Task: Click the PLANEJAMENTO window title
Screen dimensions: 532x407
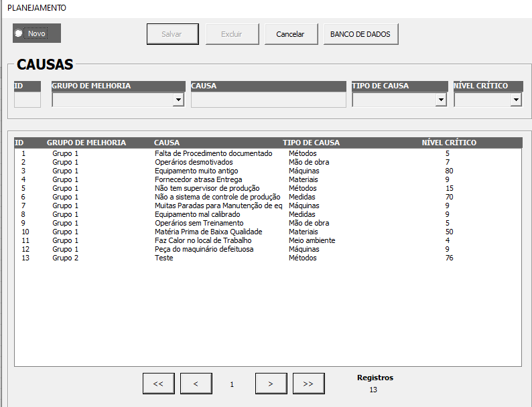Action: [x=37, y=8]
